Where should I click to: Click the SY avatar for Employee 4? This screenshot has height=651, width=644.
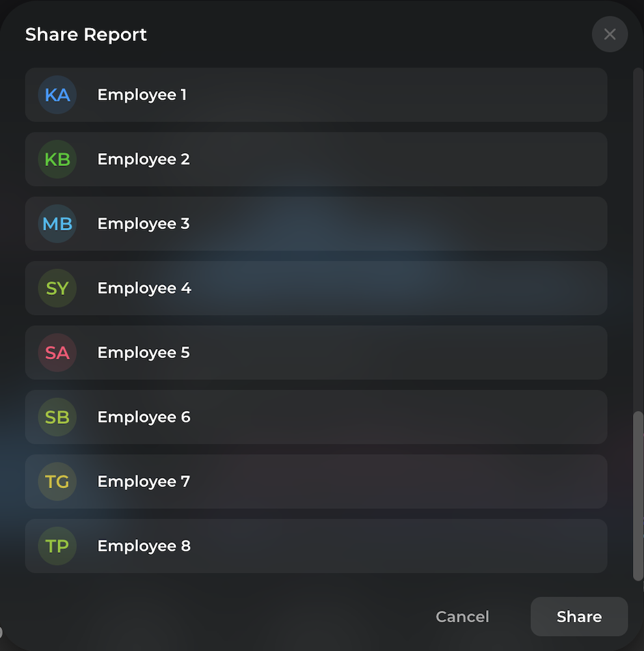(57, 288)
